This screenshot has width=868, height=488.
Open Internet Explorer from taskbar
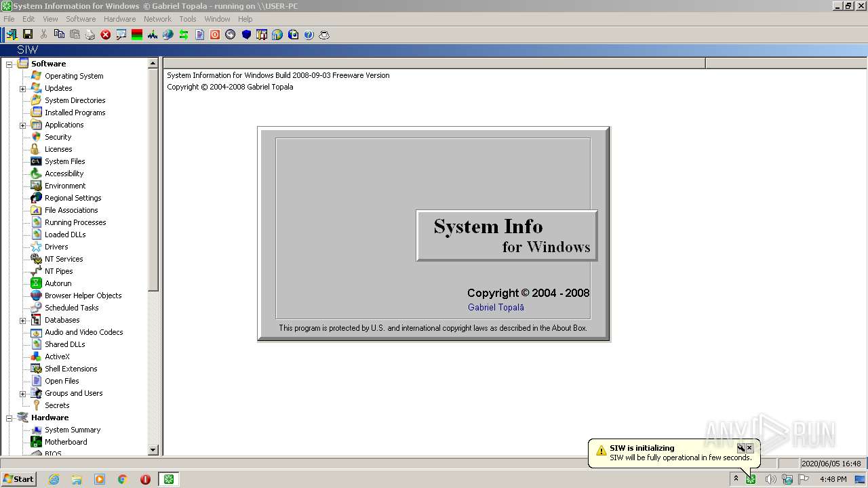tap(54, 479)
